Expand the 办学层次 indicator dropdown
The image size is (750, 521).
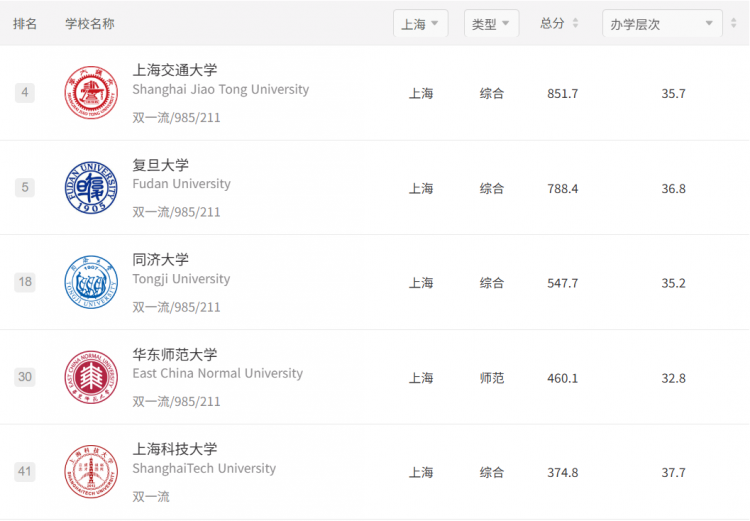pos(662,23)
